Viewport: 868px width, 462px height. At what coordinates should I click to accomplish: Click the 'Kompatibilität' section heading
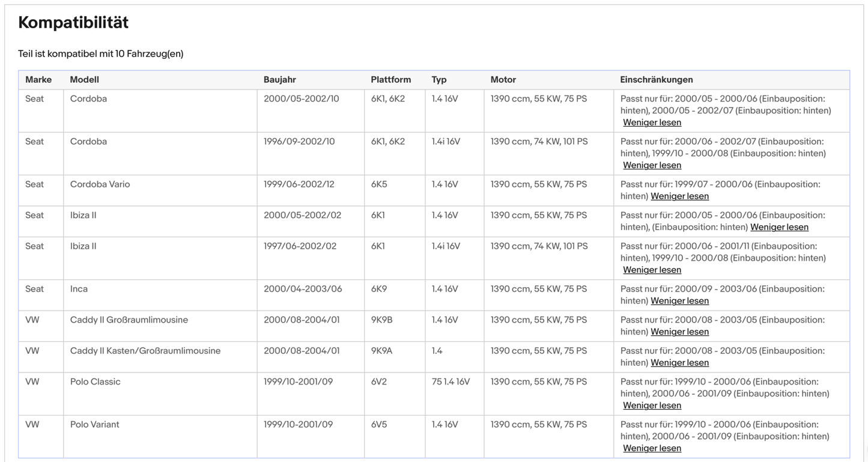(73, 23)
